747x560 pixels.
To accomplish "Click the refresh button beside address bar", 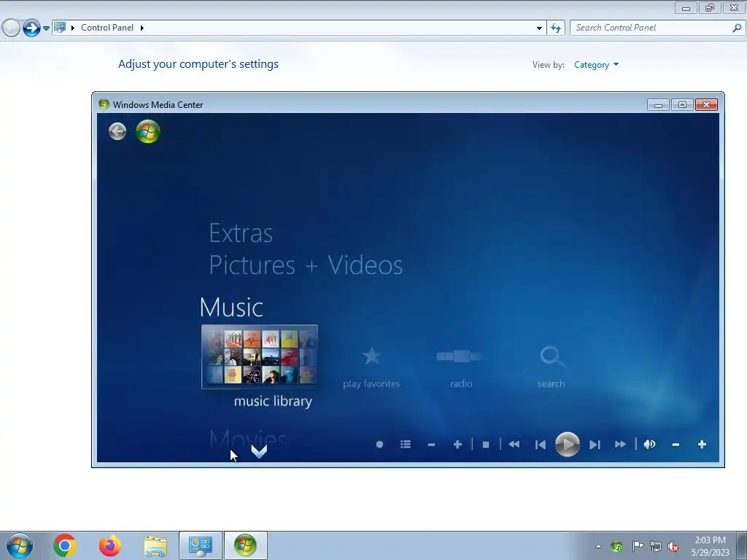I will [x=556, y=28].
